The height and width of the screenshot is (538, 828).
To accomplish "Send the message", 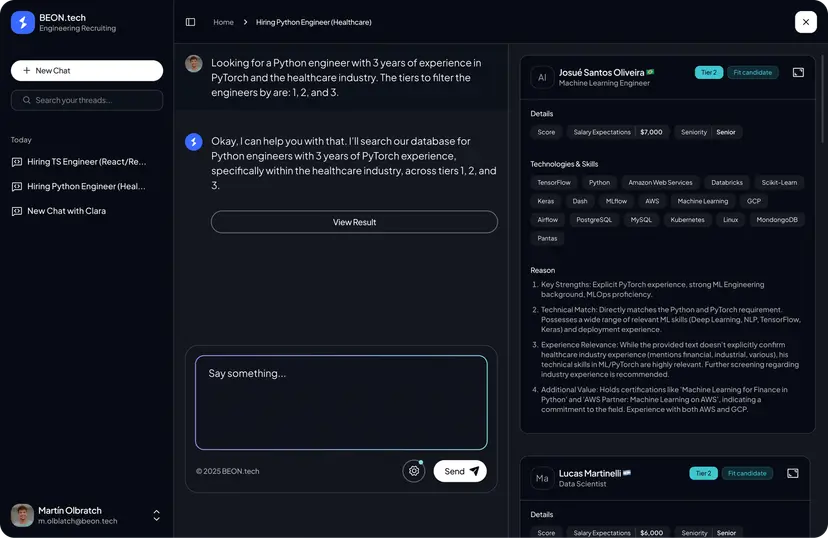I will pyautogui.click(x=460, y=471).
